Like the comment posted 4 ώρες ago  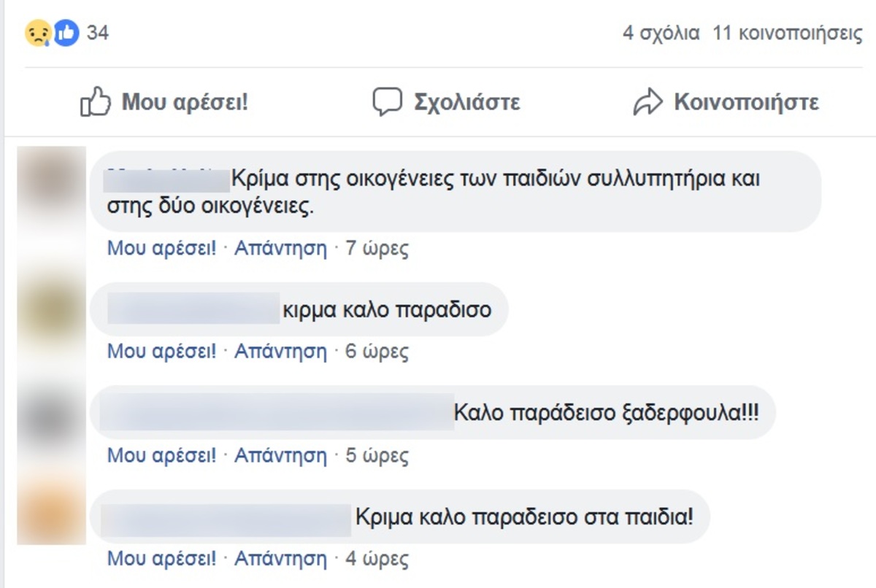click(x=162, y=560)
